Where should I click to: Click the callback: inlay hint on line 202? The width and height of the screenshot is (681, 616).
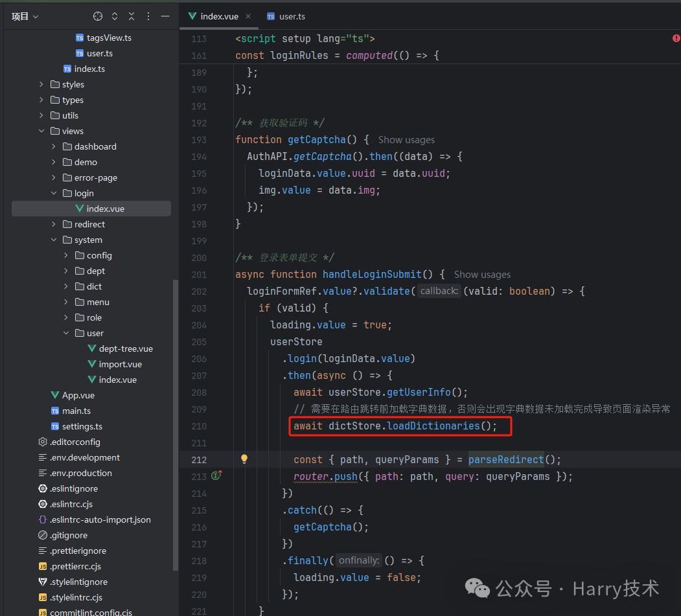[x=439, y=291]
